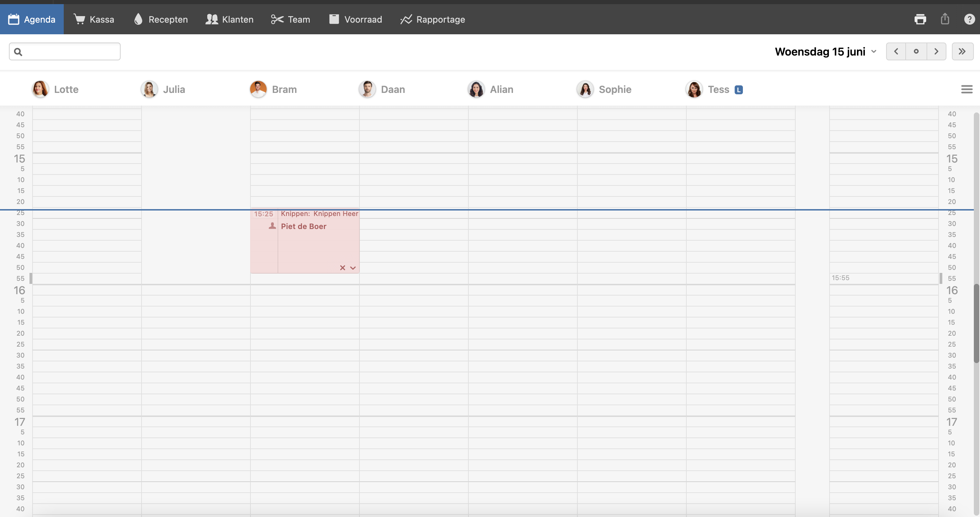Click the print icon in top bar

(920, 19)
